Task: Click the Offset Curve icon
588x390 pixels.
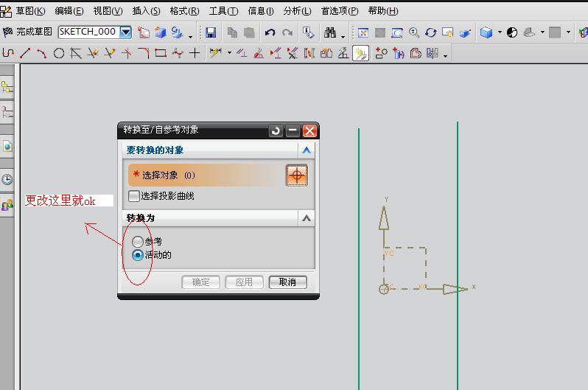Action: click(x=416, y=53)
